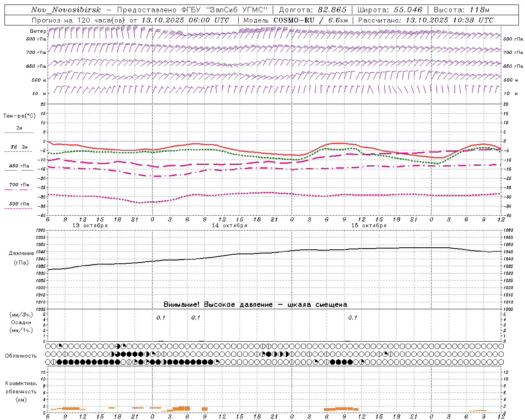Click 1005 on the right pressure axis
The height and width of the screenshot is (420, 525).
508,309
